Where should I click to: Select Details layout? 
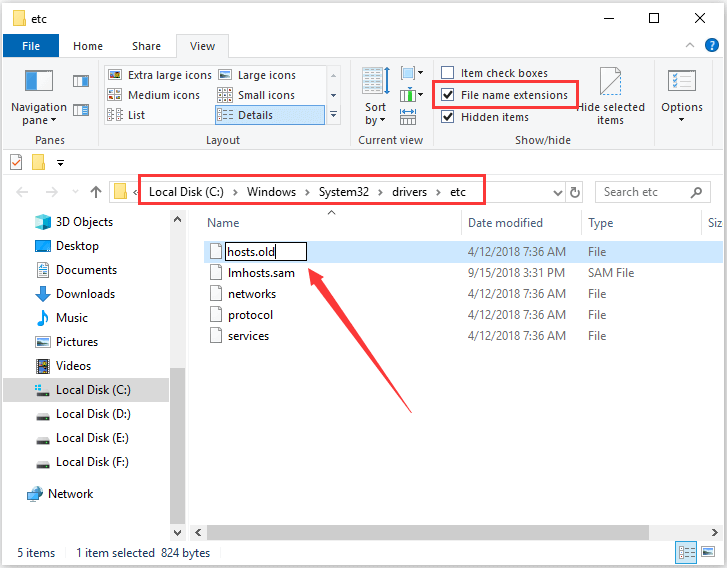(270, 115)
